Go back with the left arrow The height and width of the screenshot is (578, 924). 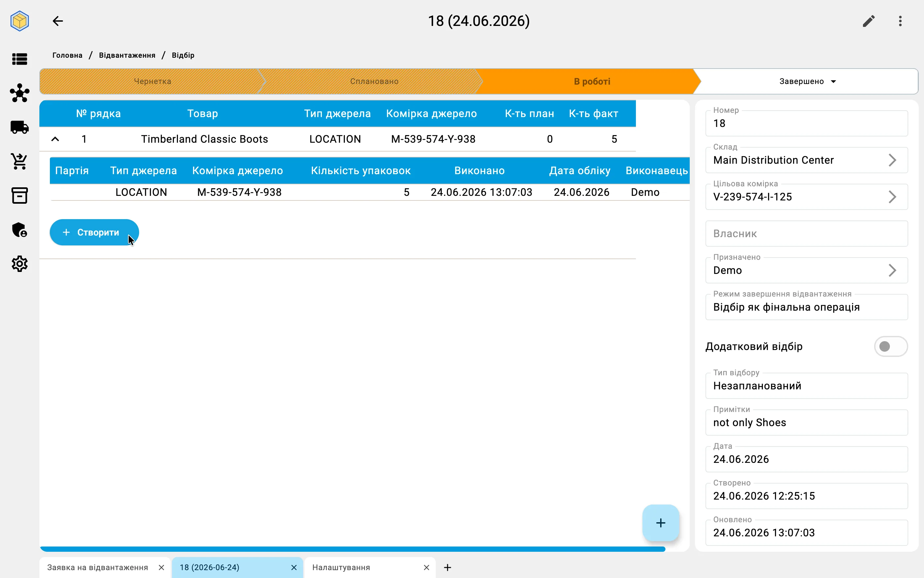58,21
